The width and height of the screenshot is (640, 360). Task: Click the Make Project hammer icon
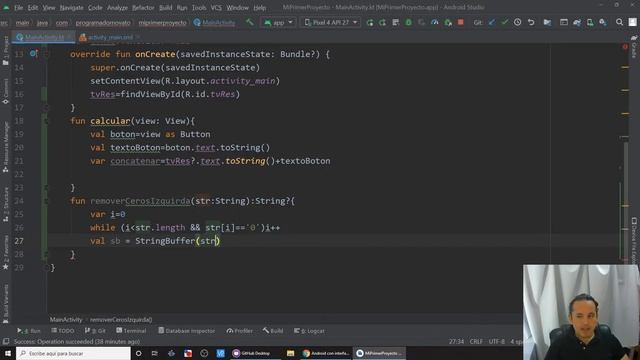click(249, 22)
